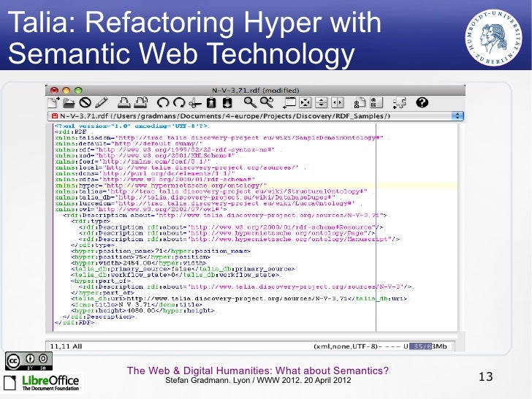Click the slide title Talia: Refactoring Hyper
Screen dimensions: 532x399
194,38
